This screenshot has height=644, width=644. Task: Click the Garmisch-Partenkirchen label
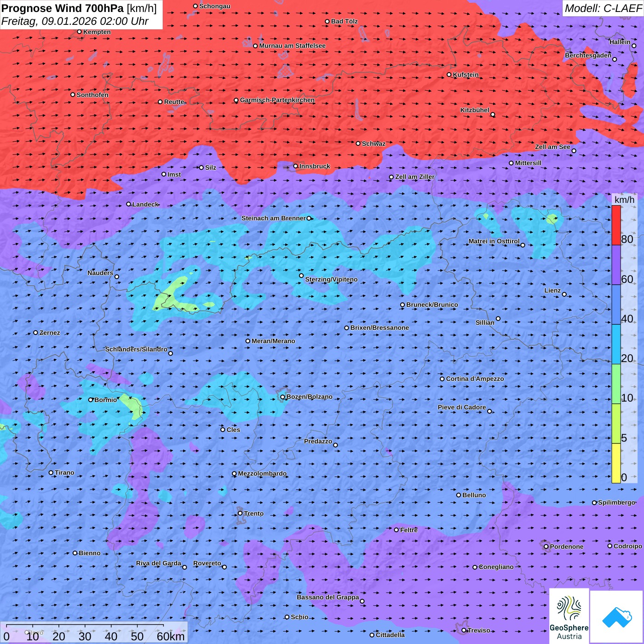(x=277, y=100)
